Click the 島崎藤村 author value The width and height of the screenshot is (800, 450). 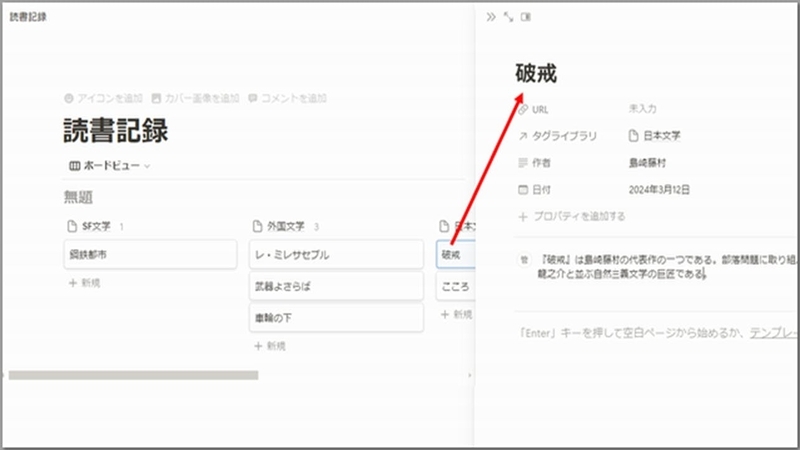(x=647, y=163)
